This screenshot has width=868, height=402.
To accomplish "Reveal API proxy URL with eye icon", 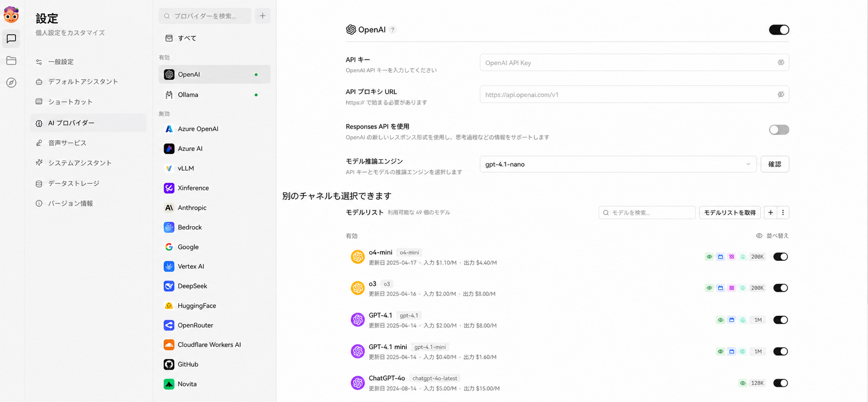I will (x=781, y=95).
